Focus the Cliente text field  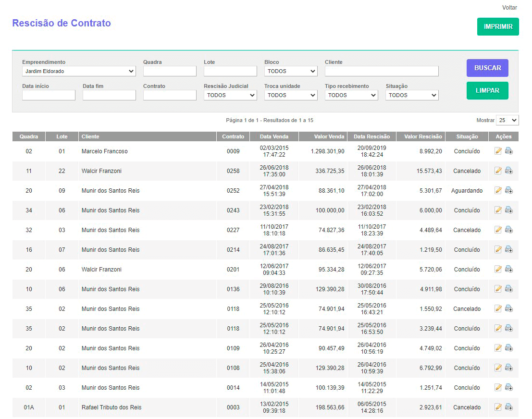tap(382, 71)
